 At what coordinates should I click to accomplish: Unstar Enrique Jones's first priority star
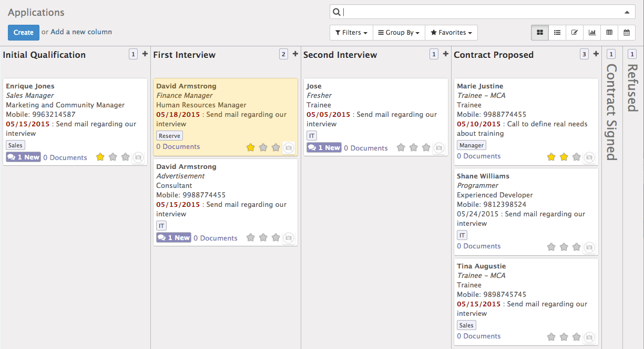(x=100, y=157)
